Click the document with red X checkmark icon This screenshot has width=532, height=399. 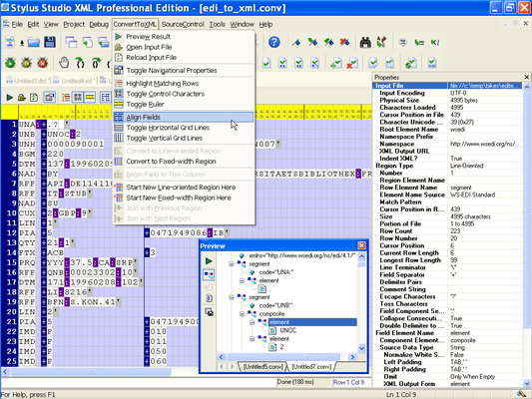click(x=352, y=63)
